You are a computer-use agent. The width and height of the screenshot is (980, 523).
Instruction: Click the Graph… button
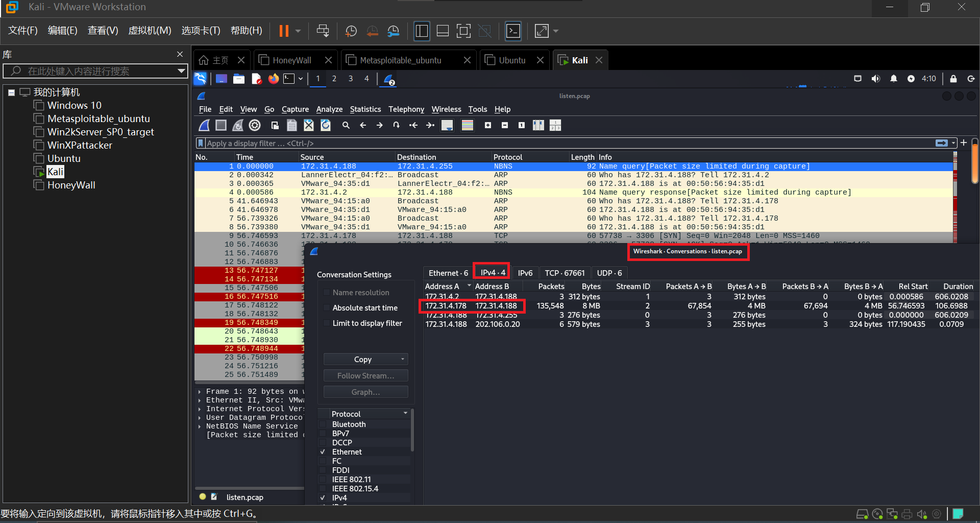click(366, 392)
